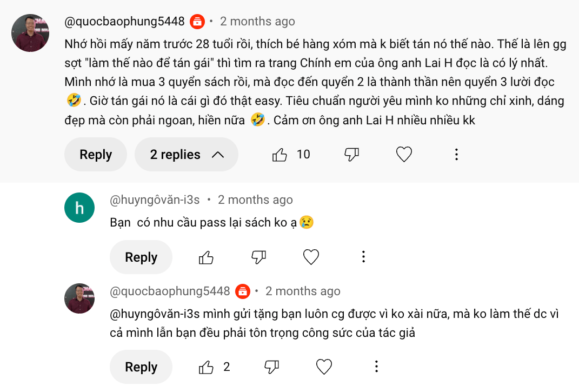Collapse the 2 replies thread
This screenshot has height=392, width=579.
(x=186, y=155)
